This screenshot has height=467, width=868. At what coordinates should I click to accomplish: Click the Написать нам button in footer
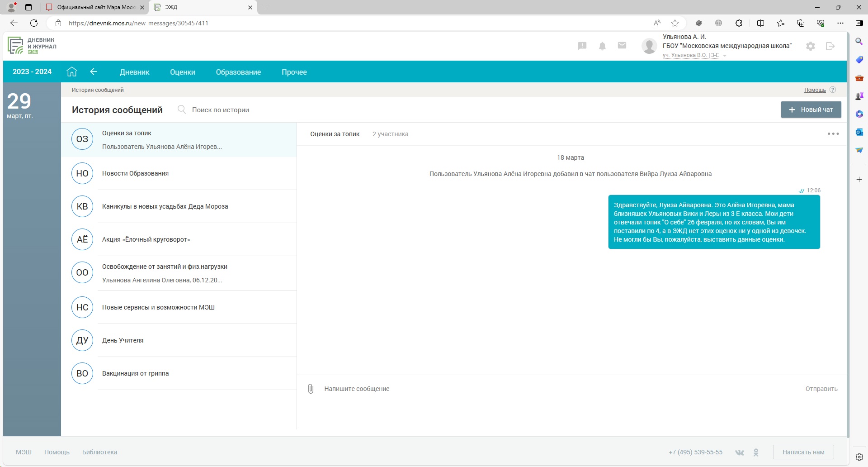[803, 452]
